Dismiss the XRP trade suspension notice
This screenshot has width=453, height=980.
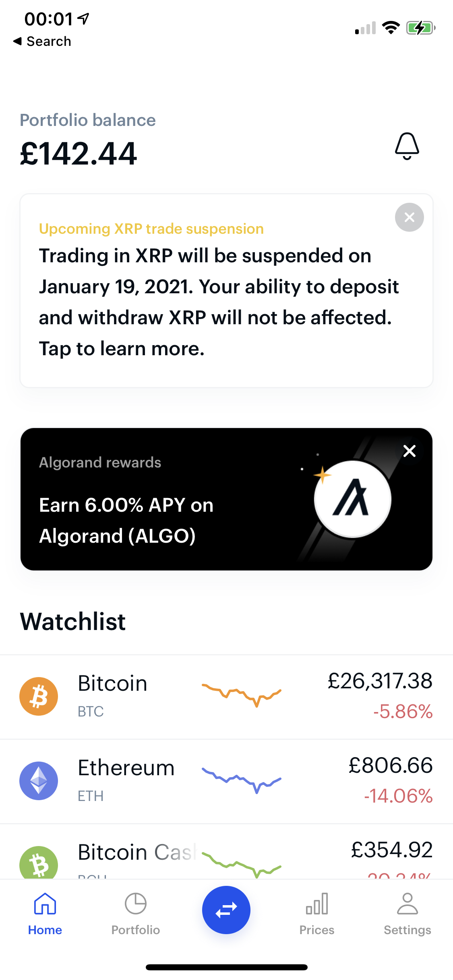[409, 217]
